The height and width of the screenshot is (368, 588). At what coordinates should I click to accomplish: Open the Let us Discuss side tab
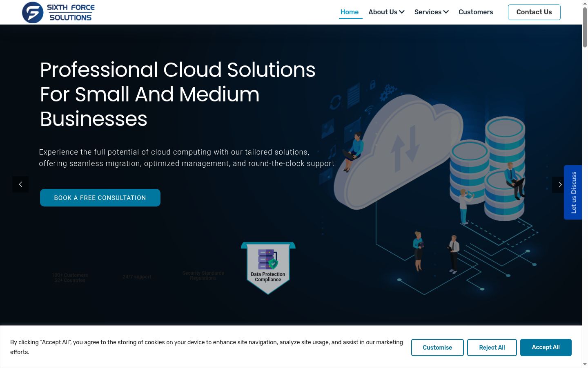(573, 192)
